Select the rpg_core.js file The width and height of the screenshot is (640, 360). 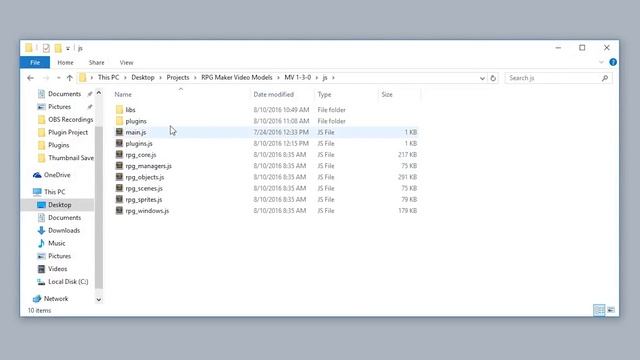(x=141, y=155)
